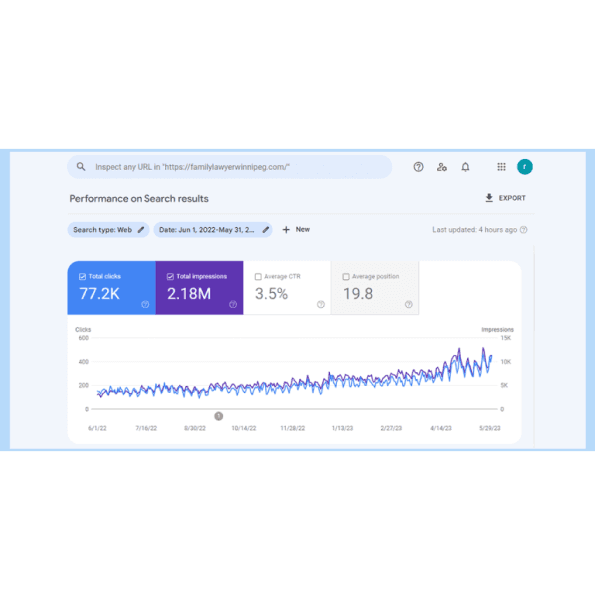This screenshot has height=600, width=595.
Task: Add a New filter
Action: tap(296, 230)
